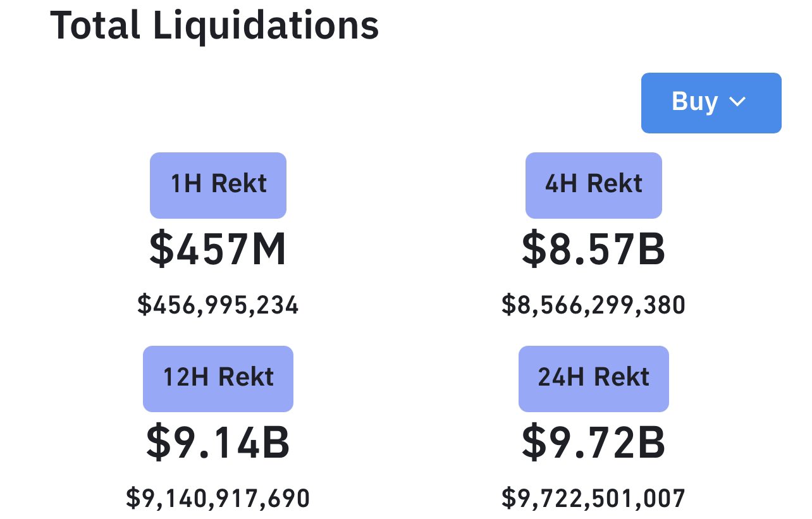Image resolution: width=812 pixels, height=519 pixels.
Task: Select the exact amount $9,722,501,007
Action: click(594, 498)
